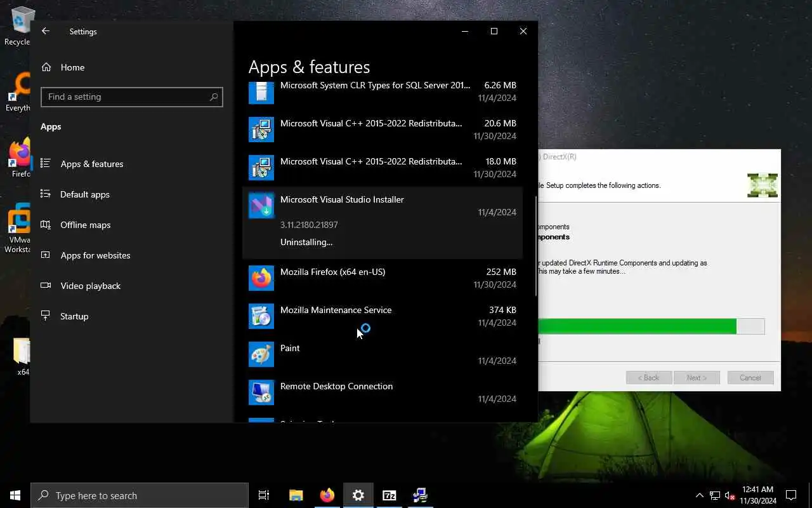The image size is (812, 508).
Task: Click the network tray icon
Action: (x=715, y=495)
